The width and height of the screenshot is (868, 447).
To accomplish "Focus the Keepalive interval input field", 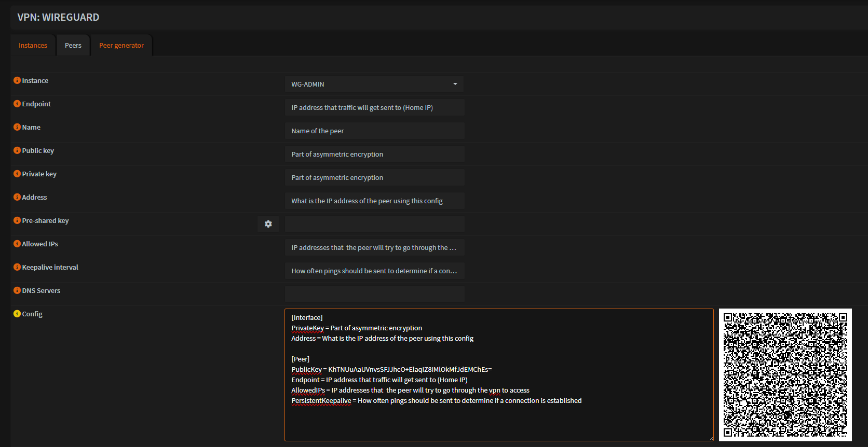I will [x=375, y=271].
